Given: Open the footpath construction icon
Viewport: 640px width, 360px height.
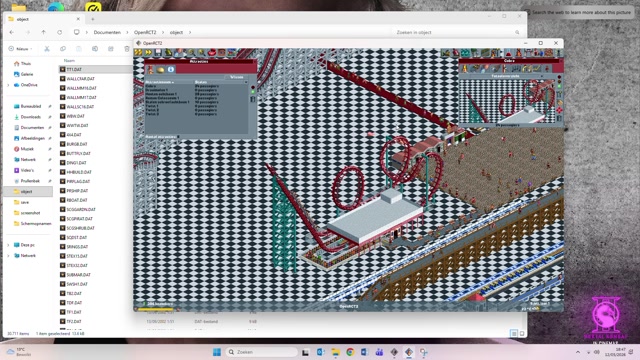Looking at the screenshot, I should point(485,53).
